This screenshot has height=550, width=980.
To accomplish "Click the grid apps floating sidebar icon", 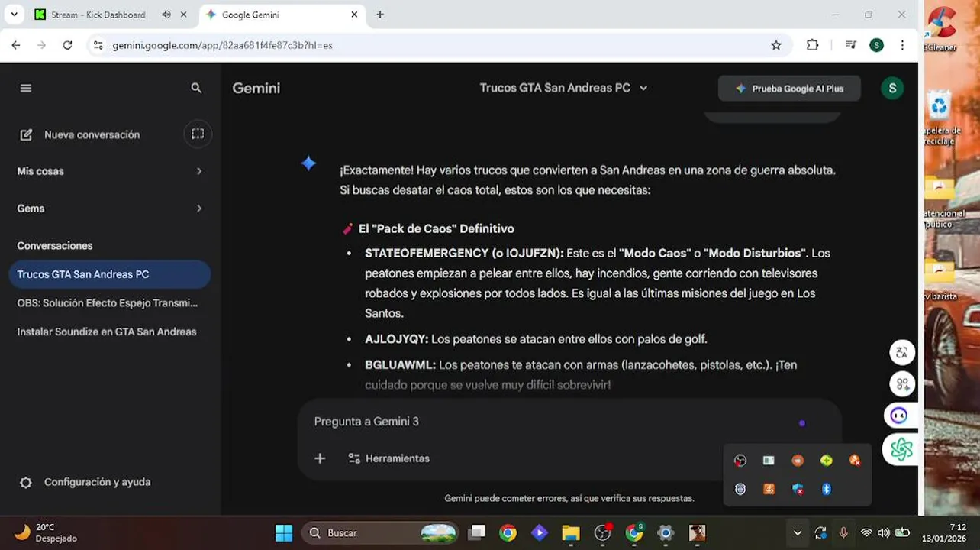I will pos(902,384).
